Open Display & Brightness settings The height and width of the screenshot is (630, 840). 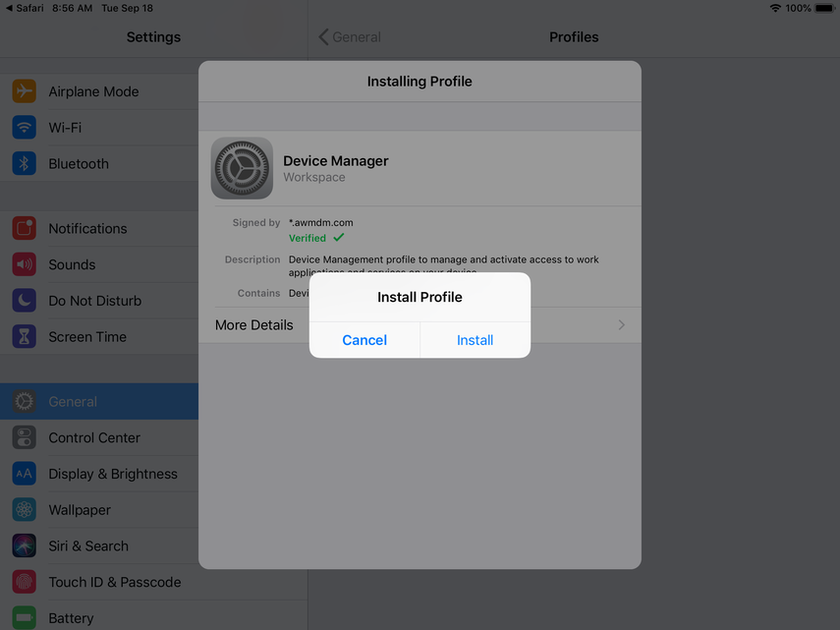tap(113, 474)
